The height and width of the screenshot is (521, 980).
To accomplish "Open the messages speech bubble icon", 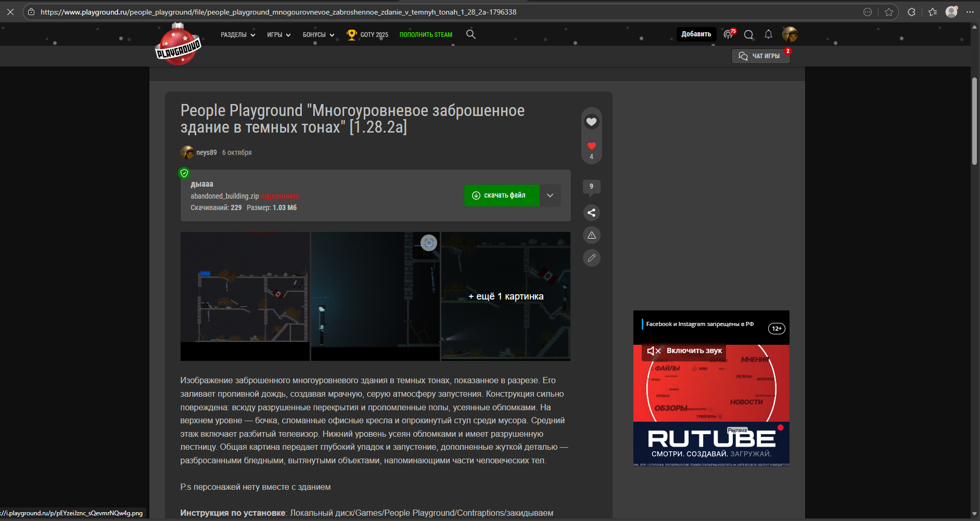I will [748, 34].
